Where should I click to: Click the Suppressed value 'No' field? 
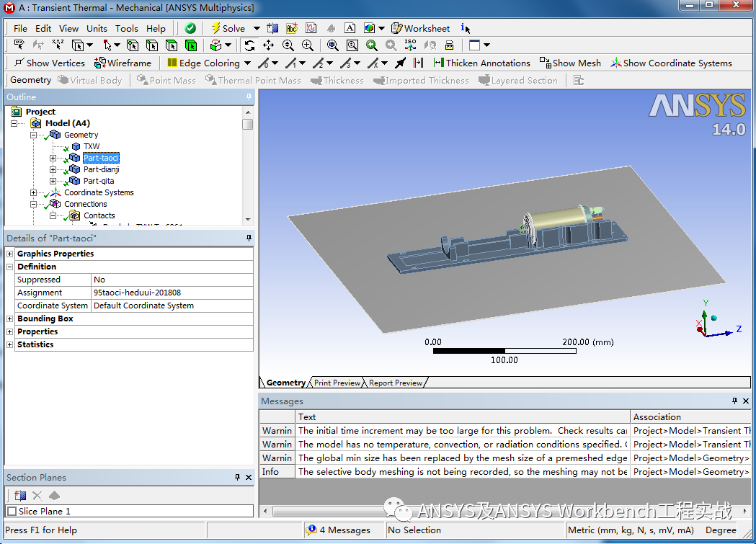[x=172, y=280]
